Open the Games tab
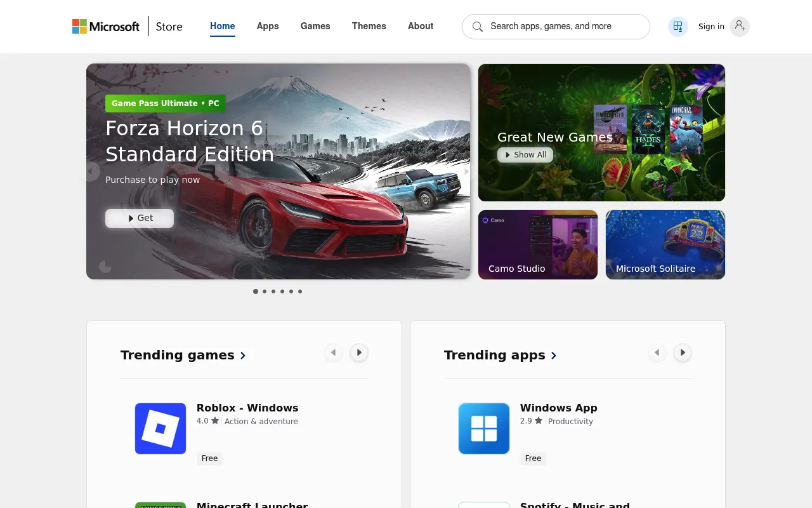The height and width of the screenshot is (508, 812). (315, 26)
